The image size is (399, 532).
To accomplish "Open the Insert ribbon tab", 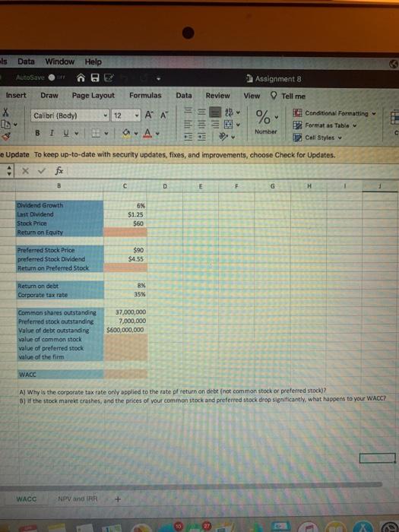I will pos(16,95).
